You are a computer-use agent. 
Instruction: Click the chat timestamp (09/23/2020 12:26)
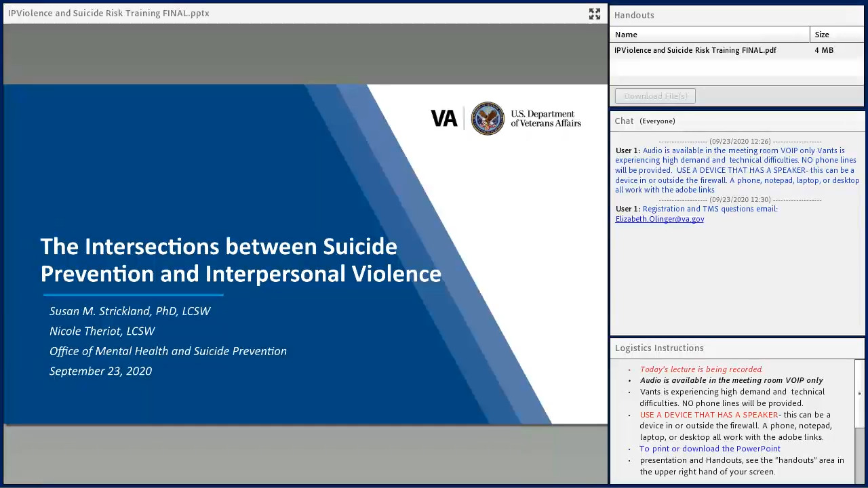pyautogui.click(x=740, y=142)
